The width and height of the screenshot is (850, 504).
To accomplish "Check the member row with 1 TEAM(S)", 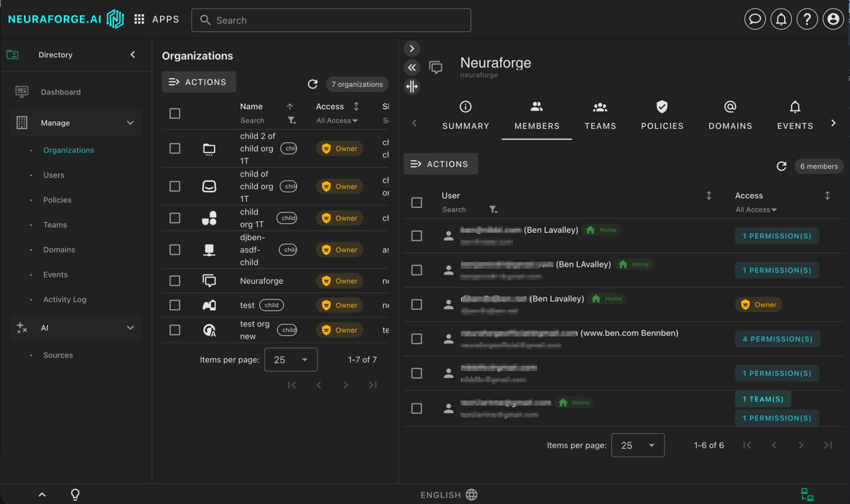I will [x=416, y=408].
